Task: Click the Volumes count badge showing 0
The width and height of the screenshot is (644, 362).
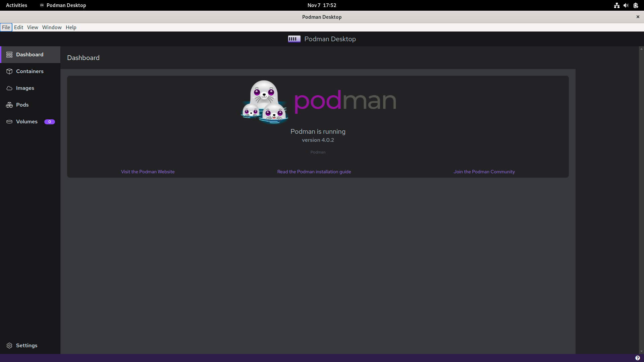Action: click(x=49, y=121)
